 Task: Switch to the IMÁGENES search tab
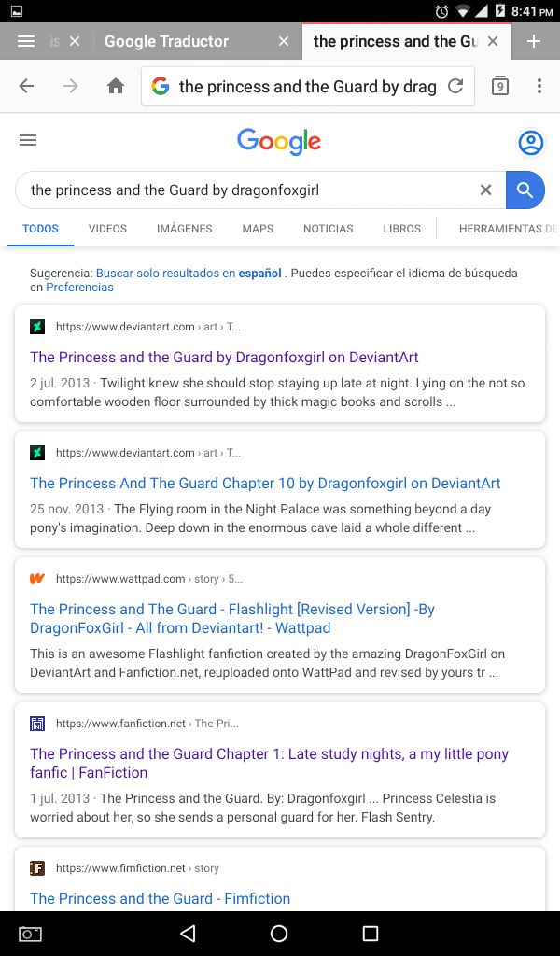[184, 229]
